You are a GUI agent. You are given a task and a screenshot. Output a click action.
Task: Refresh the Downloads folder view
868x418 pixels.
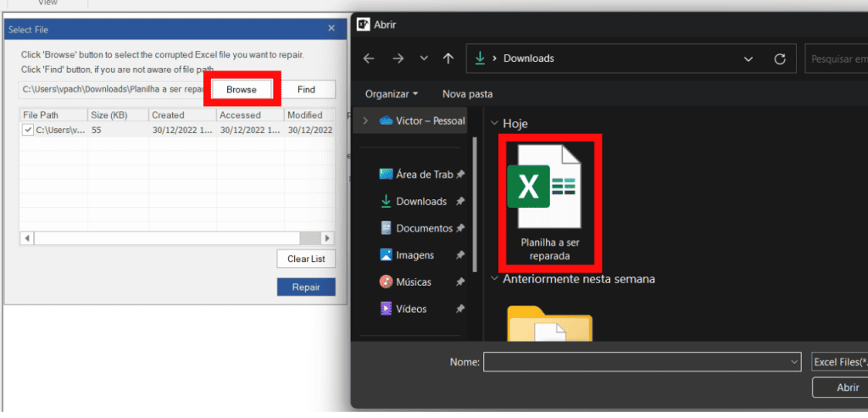[x=780, y=59]
